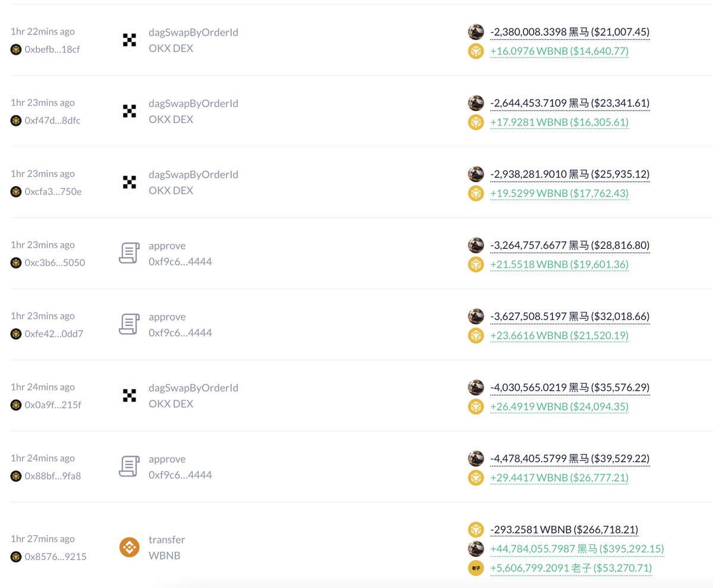
Task: Open transaction hash 0xbefb…18cf
Action: [x=52, y=49]
